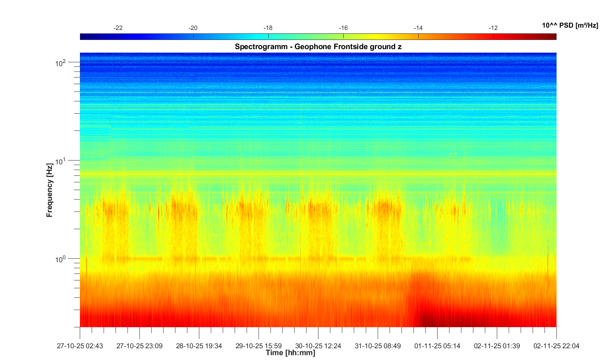Click the 27-10-25 02:43 time tick label
This screenshot has width=615, height=364.
click(80, 346)
